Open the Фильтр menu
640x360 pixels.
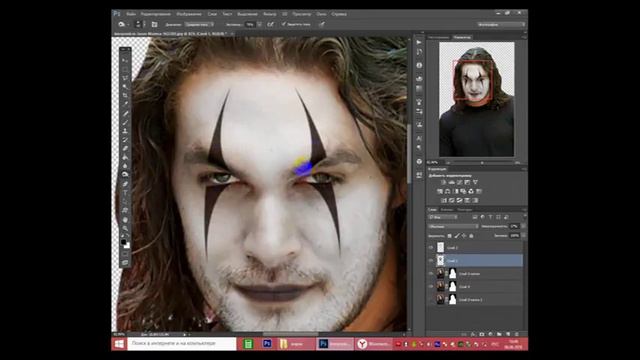tap(269, 14)
